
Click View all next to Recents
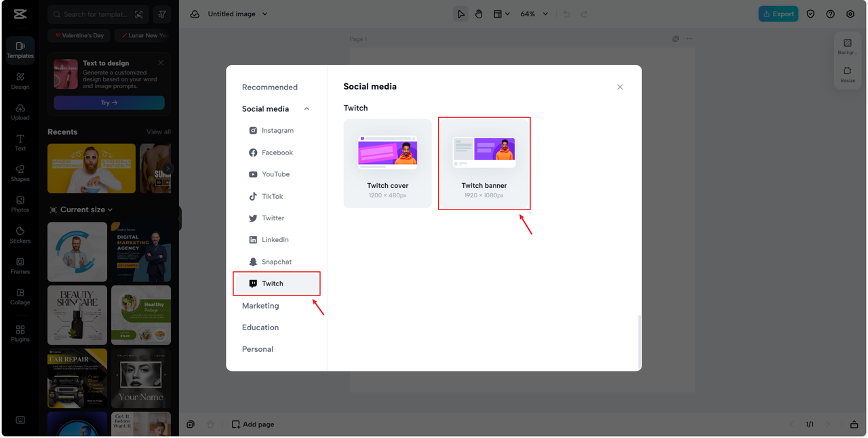point(159,132)
